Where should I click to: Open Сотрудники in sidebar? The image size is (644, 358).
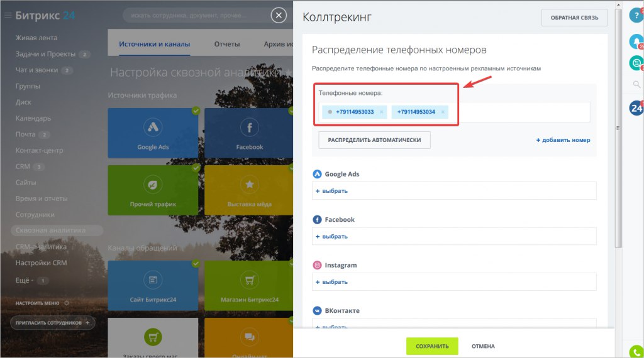click(35, 214)
